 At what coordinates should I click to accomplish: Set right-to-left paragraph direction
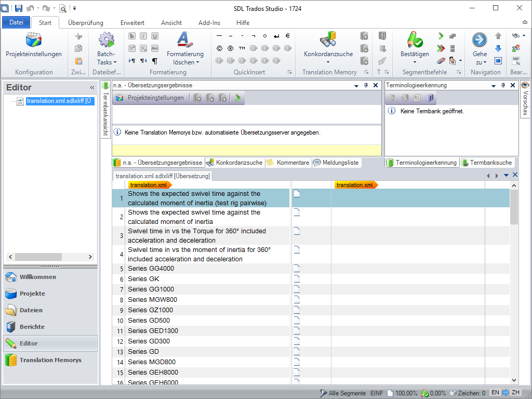pyautogui.click(x=143, y=61)
